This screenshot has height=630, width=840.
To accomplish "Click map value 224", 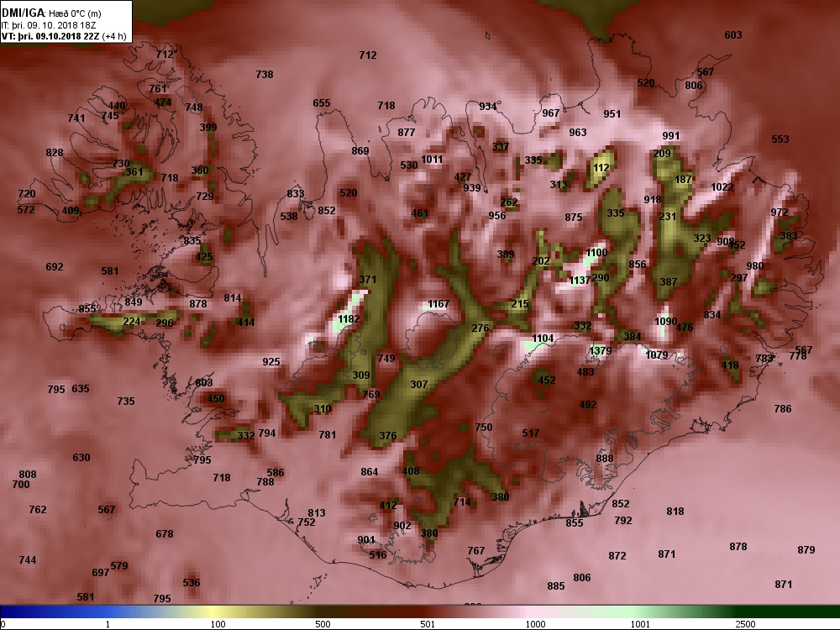I will click(132, 322).
